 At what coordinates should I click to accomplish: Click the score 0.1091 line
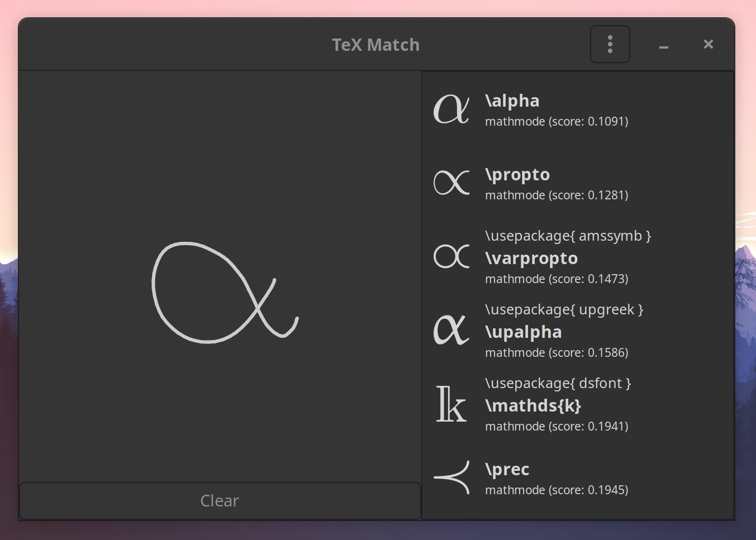click(x=557, y=122)
